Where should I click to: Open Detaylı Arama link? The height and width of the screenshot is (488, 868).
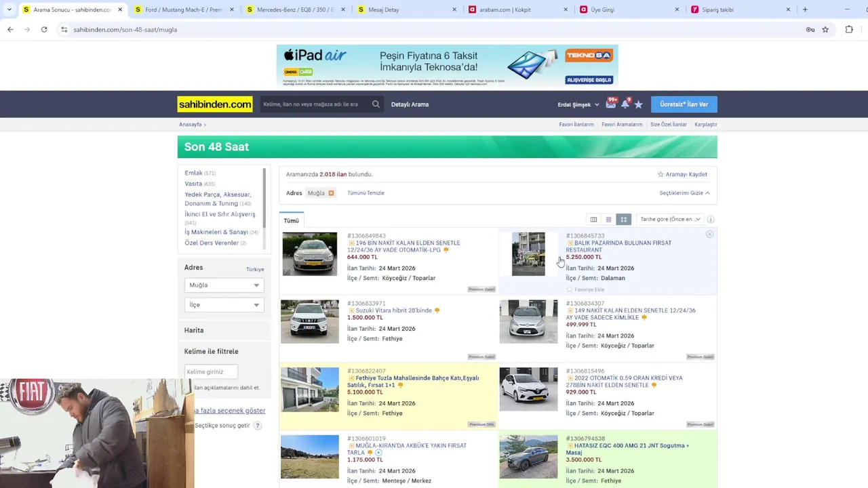point(410,104)
